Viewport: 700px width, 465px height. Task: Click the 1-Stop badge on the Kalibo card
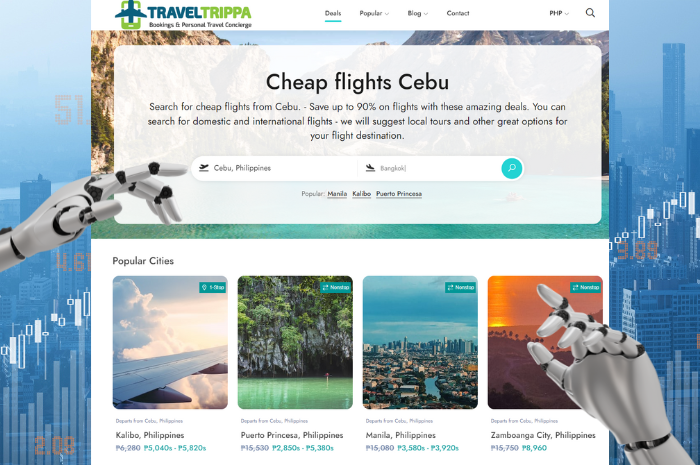pyautogui.click(x=212, y=287)
